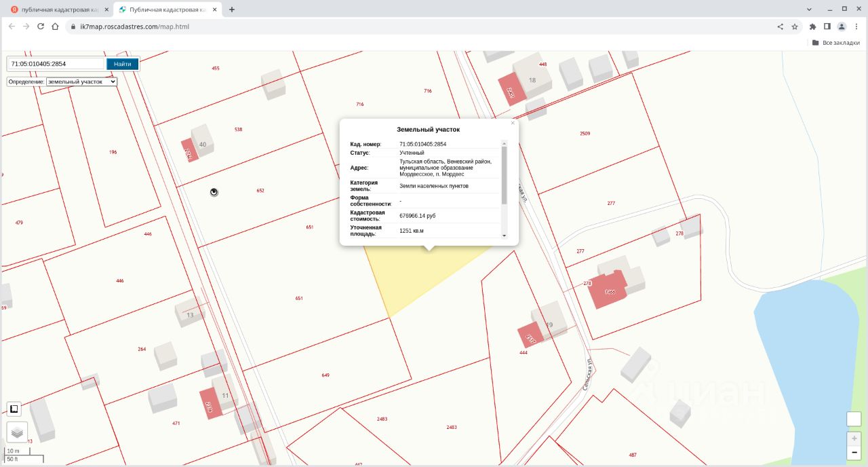The image size is (868, 467).
Task: Close the land plot info popup
Action: 513,123
